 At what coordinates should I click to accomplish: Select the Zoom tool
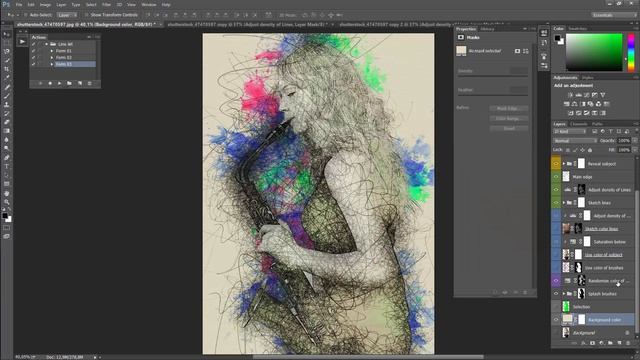click(x=7, y=202)
